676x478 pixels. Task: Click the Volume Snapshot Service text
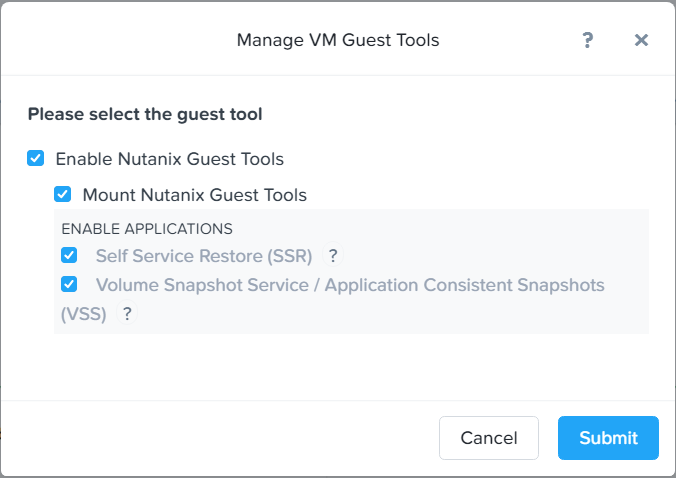click(202, 285)
